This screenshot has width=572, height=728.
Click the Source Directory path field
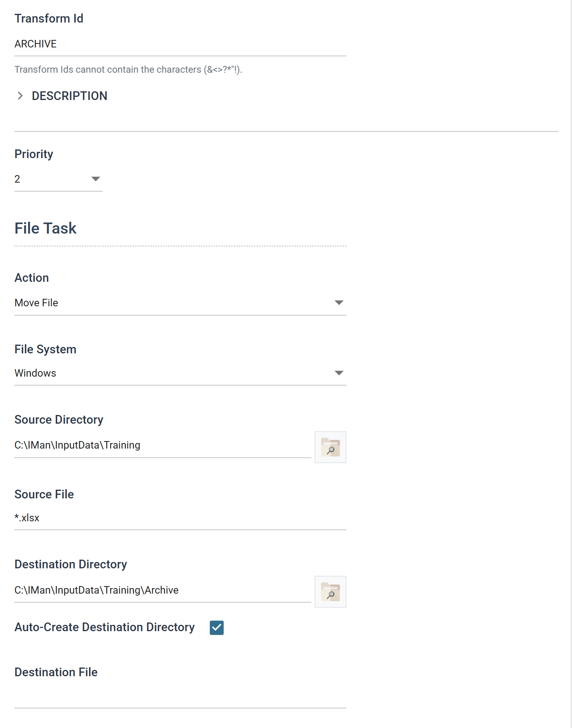tap(163, 445)
